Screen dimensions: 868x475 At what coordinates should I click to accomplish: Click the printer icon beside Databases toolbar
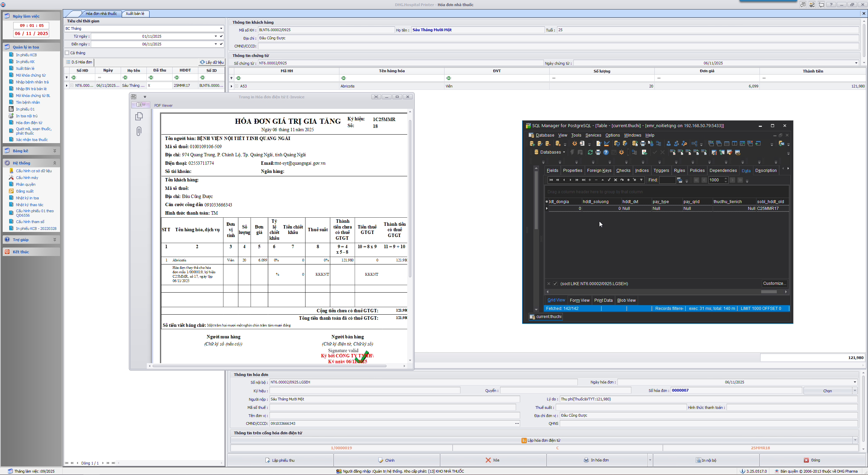598,153
